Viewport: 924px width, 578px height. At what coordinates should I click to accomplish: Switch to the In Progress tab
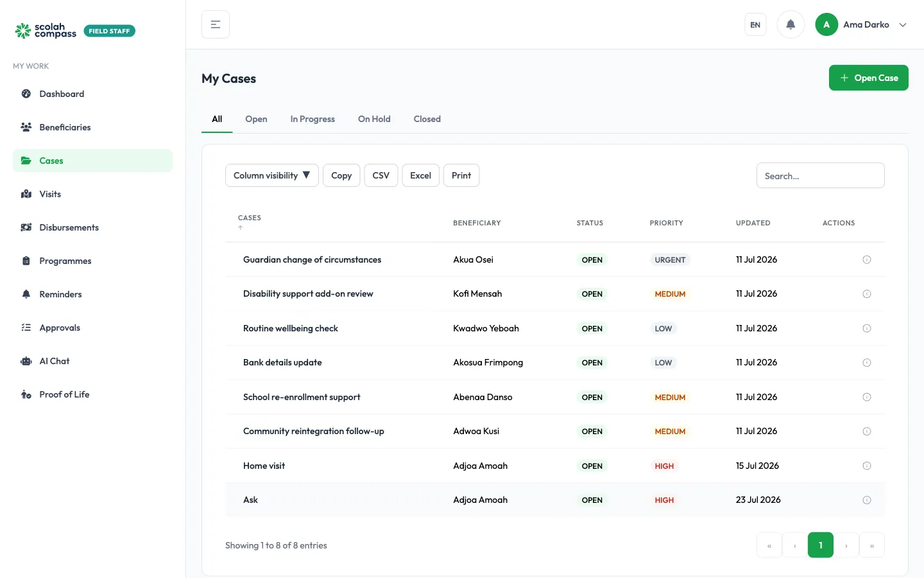(312, 119)
